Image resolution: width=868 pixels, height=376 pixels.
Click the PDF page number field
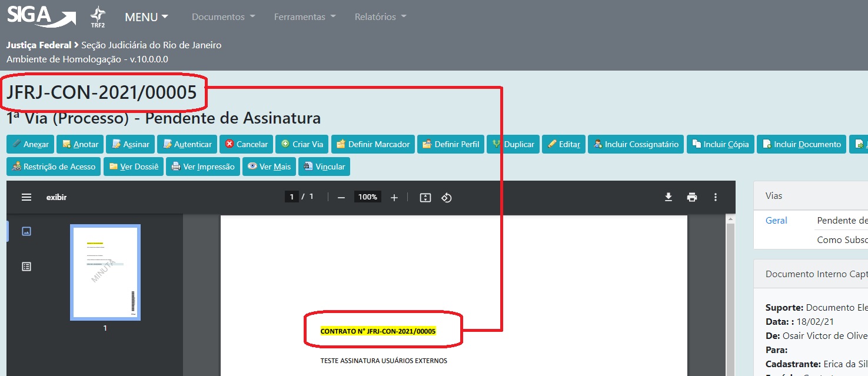coord(291,197)
